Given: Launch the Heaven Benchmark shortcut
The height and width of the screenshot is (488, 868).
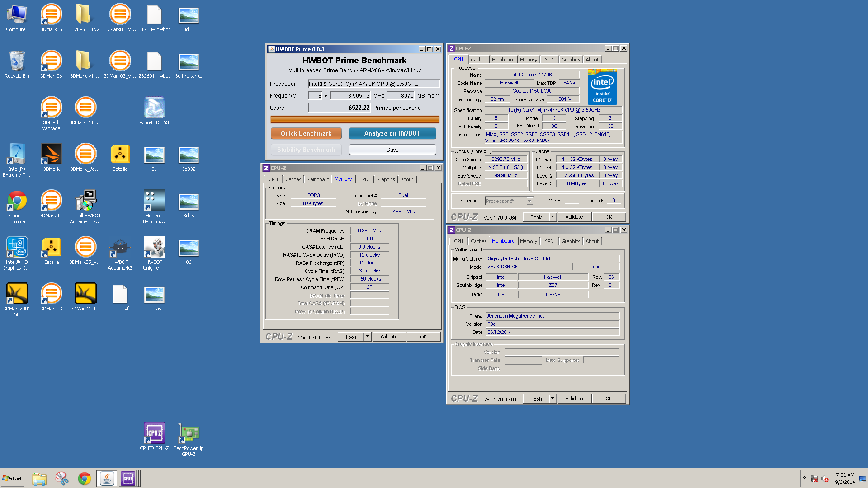Looking at the screenshot, I should pyautogui.click(x=154, y=207).
